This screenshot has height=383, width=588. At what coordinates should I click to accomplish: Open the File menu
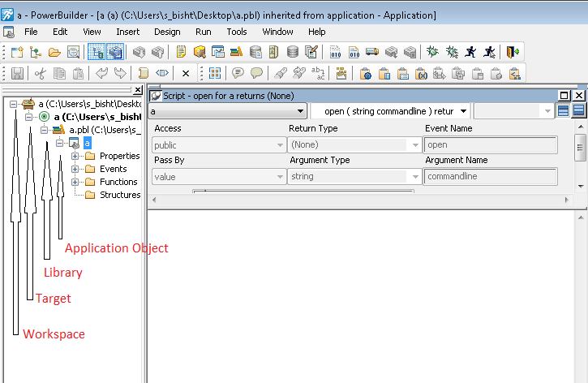click(x=31, y=32)
